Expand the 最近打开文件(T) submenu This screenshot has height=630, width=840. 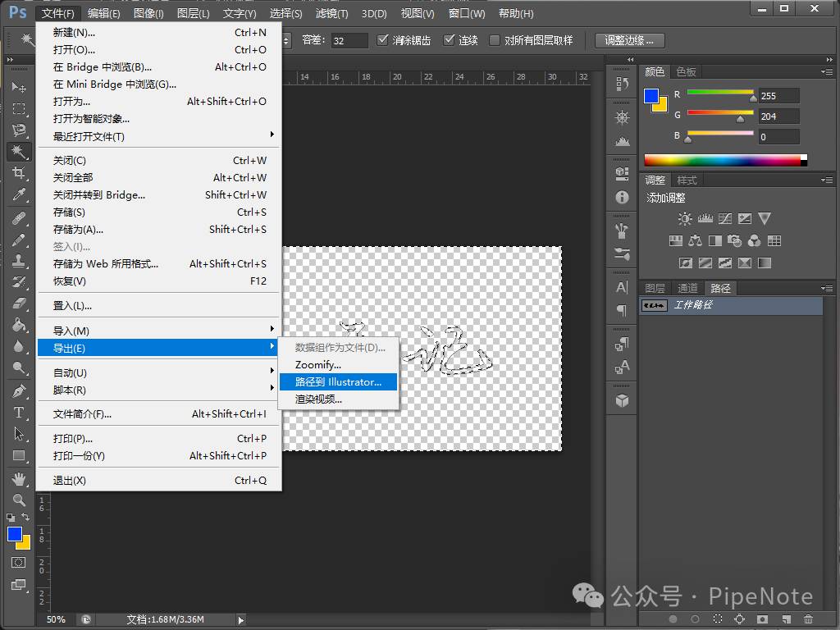(x=158, y=136)
